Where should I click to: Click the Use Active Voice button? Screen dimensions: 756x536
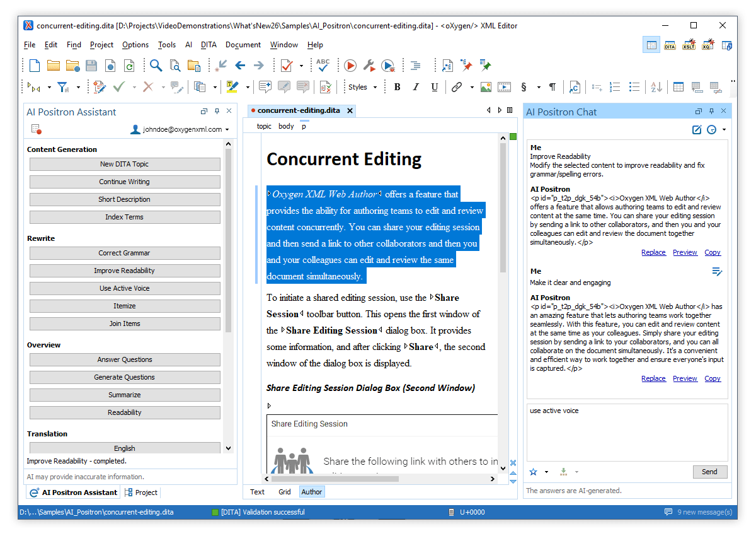click(125, 288)
